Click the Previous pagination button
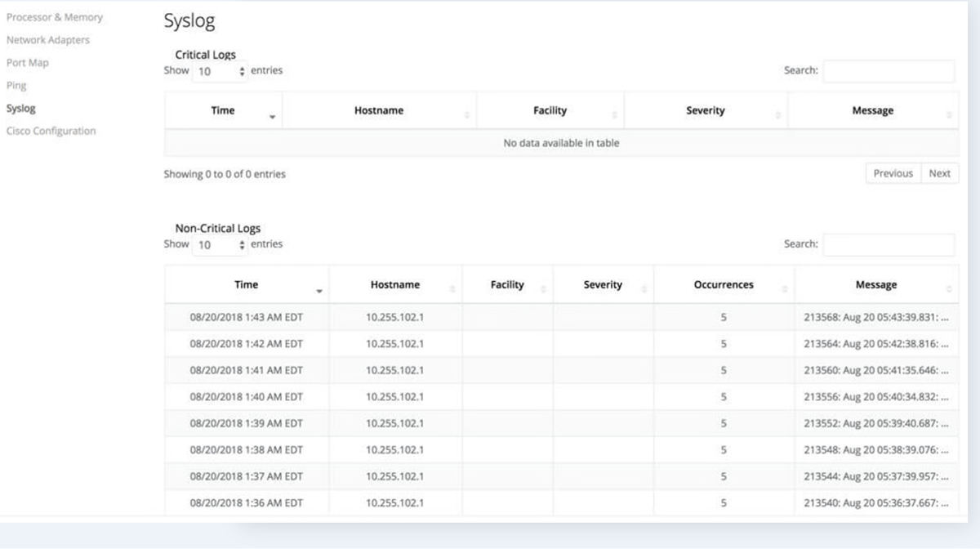980x549 pixels. click(x=893, y=173)
